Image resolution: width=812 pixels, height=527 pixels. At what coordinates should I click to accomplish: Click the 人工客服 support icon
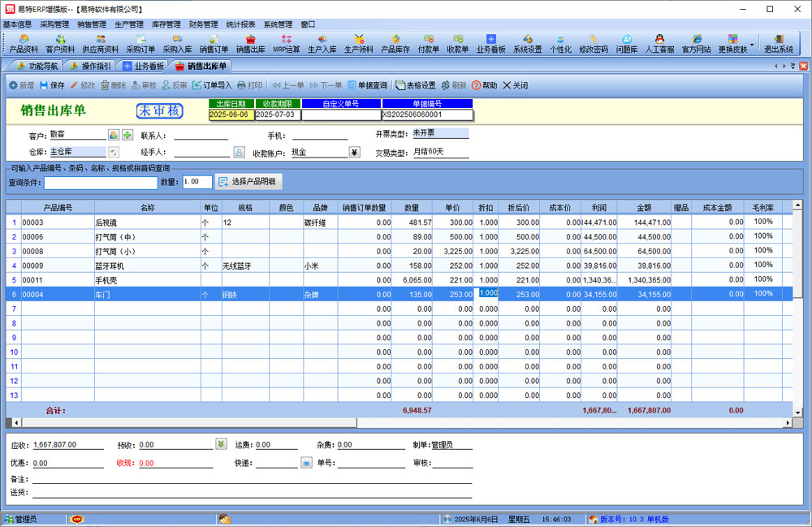coord(659,43)
